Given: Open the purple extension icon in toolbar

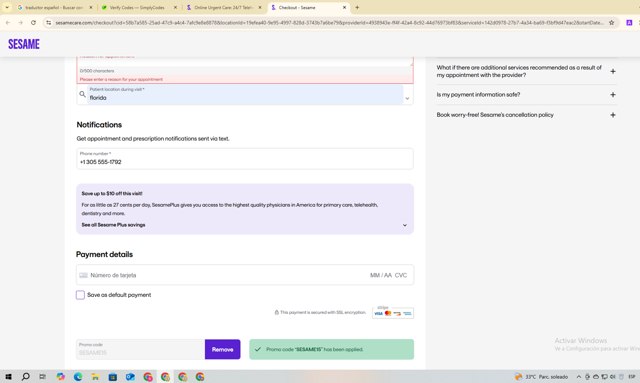Looking at the screenshot, I should coord(629,23).
